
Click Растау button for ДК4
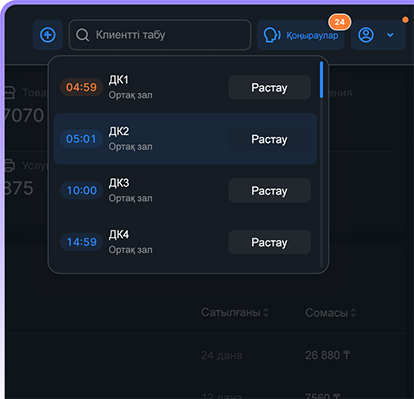tap(270, 242)
